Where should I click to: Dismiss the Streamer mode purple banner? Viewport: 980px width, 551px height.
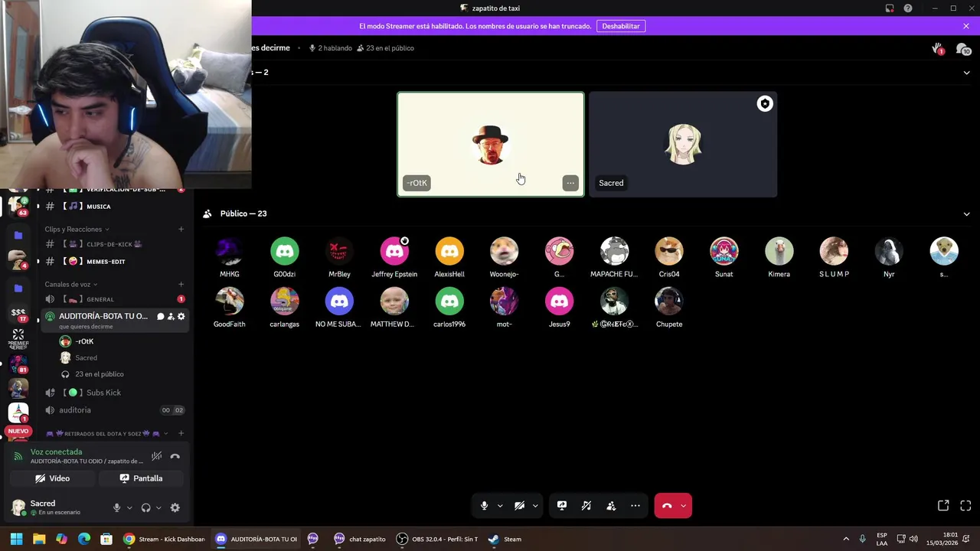coord(966,26)
